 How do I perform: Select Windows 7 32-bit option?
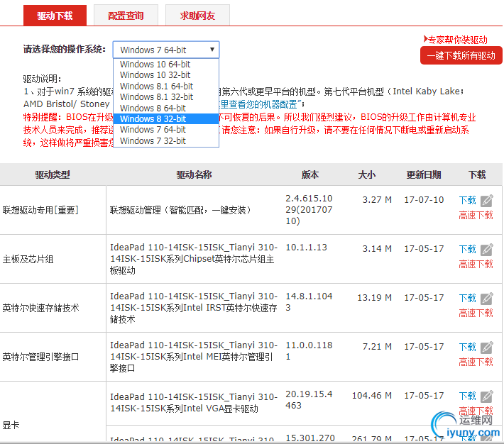(x=166, y=140)
